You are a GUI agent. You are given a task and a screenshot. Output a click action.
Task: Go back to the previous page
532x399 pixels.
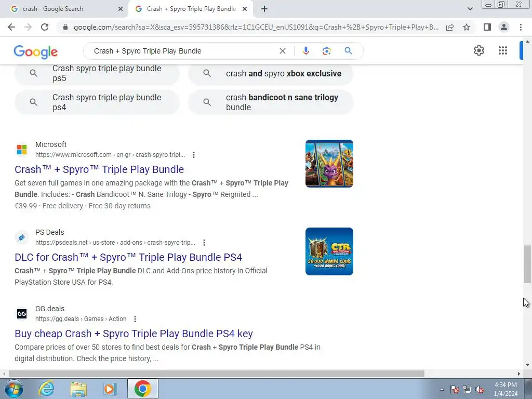(11, 27)
